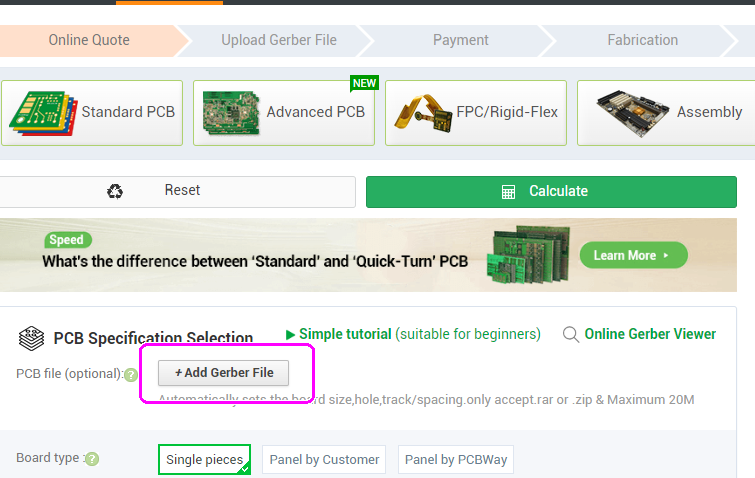Go to the Upload Gerber File step
Viewport: 755px width, 478px height.
coord(279,40)
